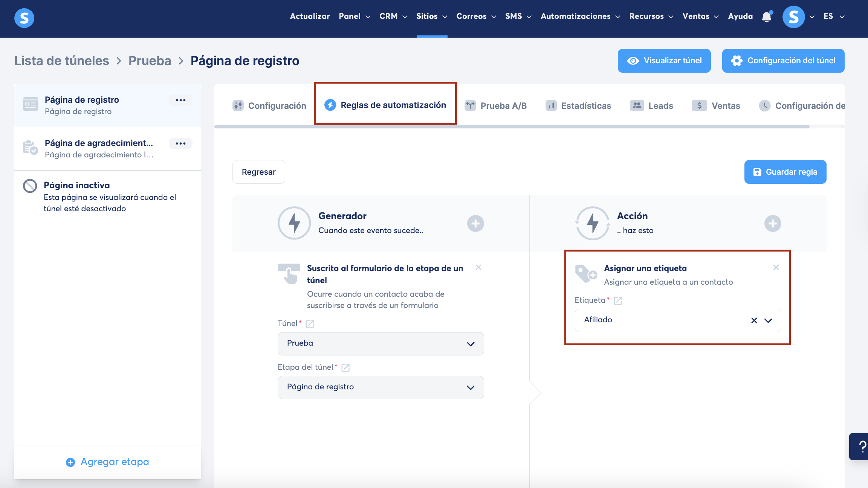Click the Agregar etapa link
The width and height of the screenshot is (868, 488).
107,462
